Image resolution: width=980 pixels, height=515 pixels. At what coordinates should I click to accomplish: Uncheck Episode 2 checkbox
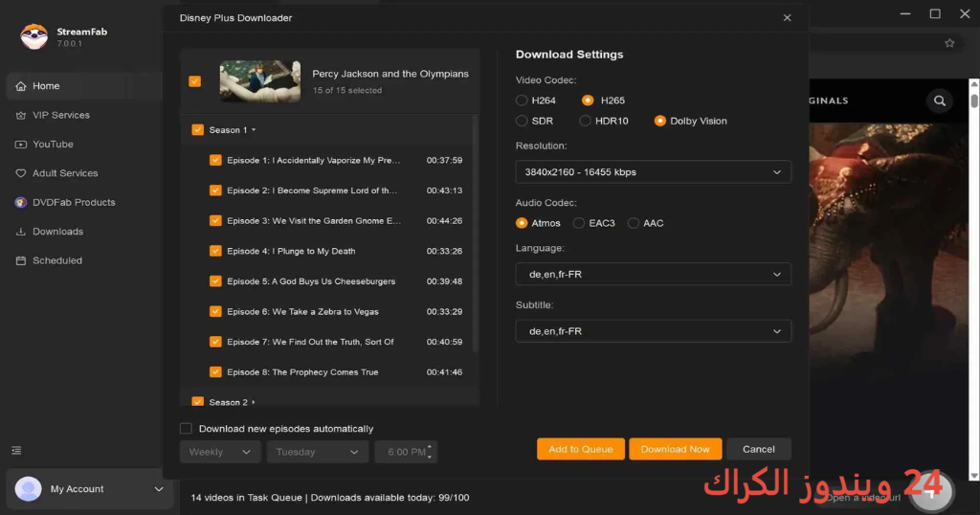pos(215,190)
